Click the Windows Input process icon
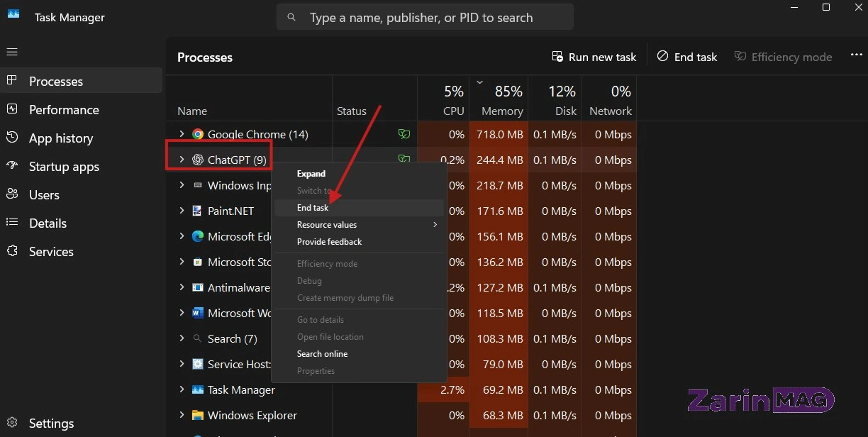Image resolution: width=868 pixels, height=437 pixels. coord(198,185)
